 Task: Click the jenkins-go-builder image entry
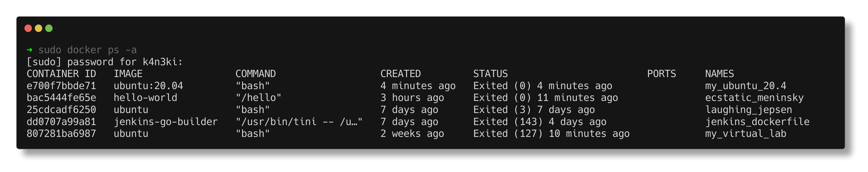coord(166,122)
